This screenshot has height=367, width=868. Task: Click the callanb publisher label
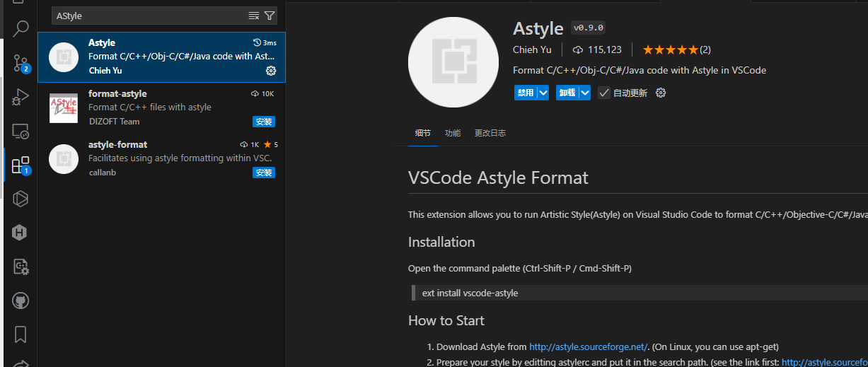(x=103, y=173)
